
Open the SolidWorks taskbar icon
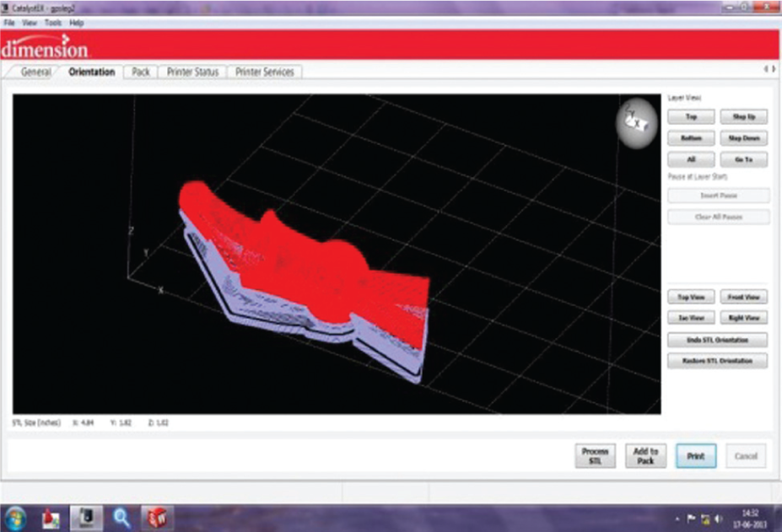tap(157, 518)
